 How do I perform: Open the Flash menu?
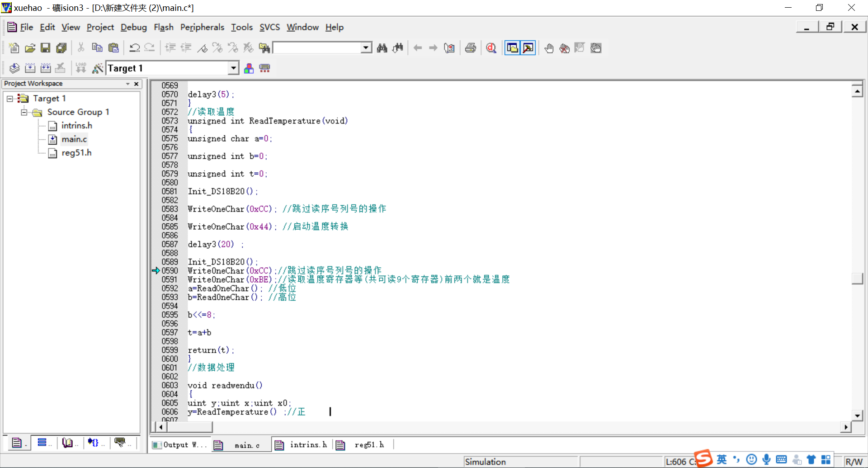pyautogui.click(x=164, y=28)
